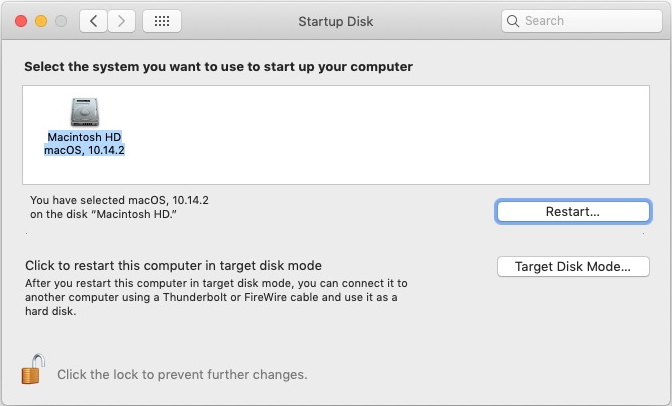Go back with the left arrow

(93, 20)
